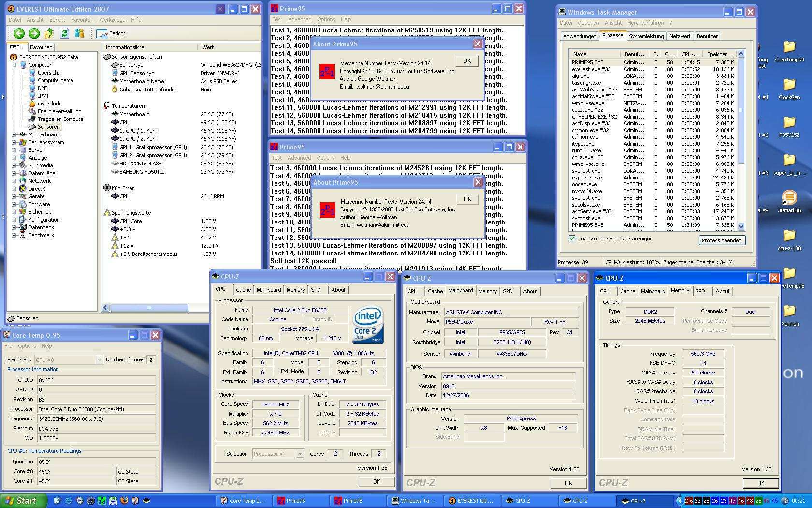The width and height of the screenshot is (812, 508).
Task: Expand the Multimedia tree node
Action: [x=14, y=165]
